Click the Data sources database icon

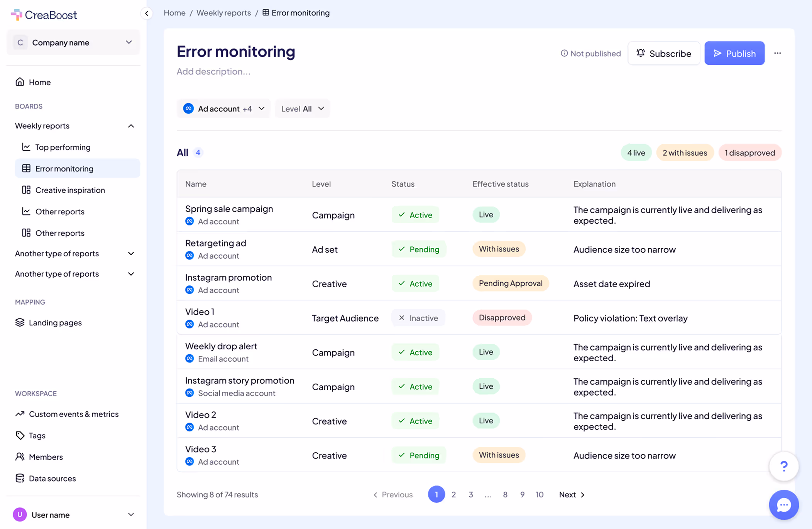(20, 478)
